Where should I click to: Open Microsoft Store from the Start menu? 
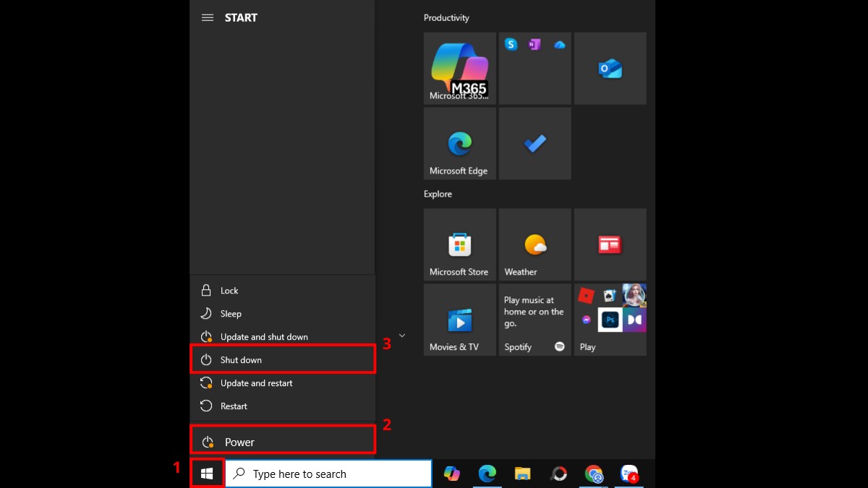pyautogui.click(x=459, y=244)
